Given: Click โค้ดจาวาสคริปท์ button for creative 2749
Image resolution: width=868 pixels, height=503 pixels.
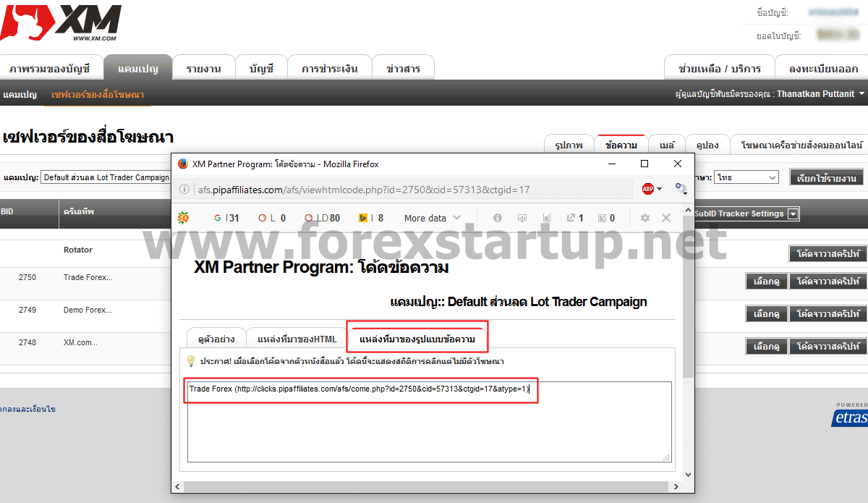Looking at the screenshot, I should pos(827,314).
